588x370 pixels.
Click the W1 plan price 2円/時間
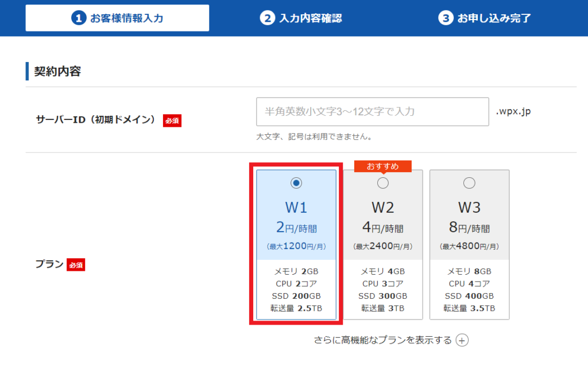point(296,227)
